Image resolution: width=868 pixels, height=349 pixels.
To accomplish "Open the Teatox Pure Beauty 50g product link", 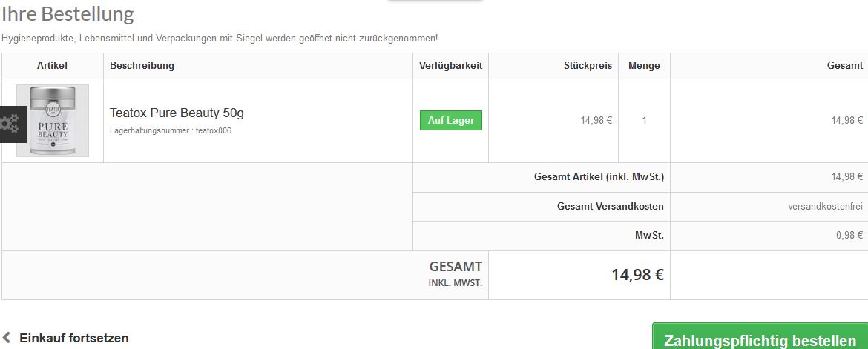I will click(177, 113).
